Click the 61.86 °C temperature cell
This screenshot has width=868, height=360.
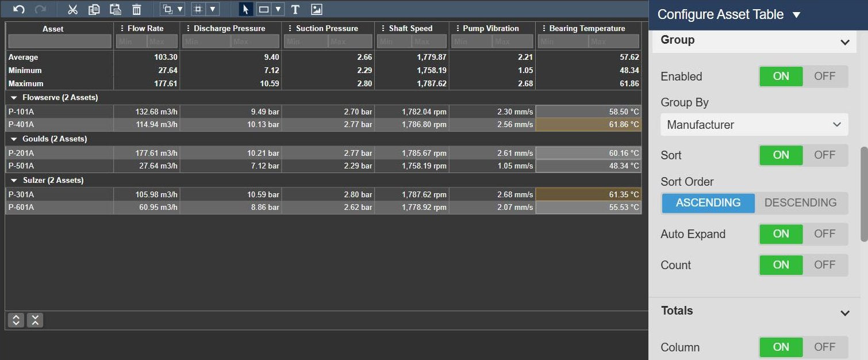pyautogui.click(x=589, y=124)
